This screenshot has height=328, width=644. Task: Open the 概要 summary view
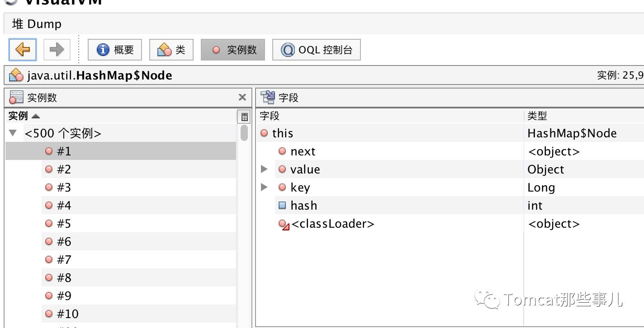(115, 50)
